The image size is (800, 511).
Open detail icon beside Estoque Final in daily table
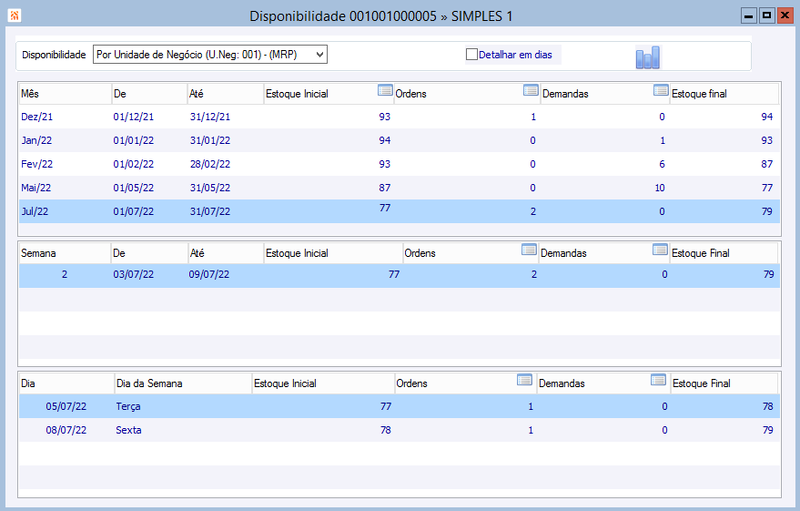(x=658, y=379)
